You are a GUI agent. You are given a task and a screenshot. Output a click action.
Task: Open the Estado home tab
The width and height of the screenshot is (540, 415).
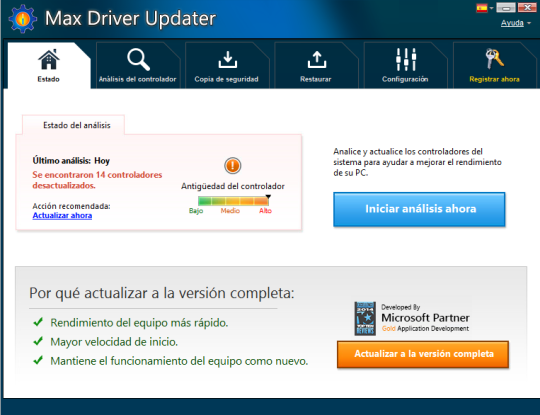(49, 65)
